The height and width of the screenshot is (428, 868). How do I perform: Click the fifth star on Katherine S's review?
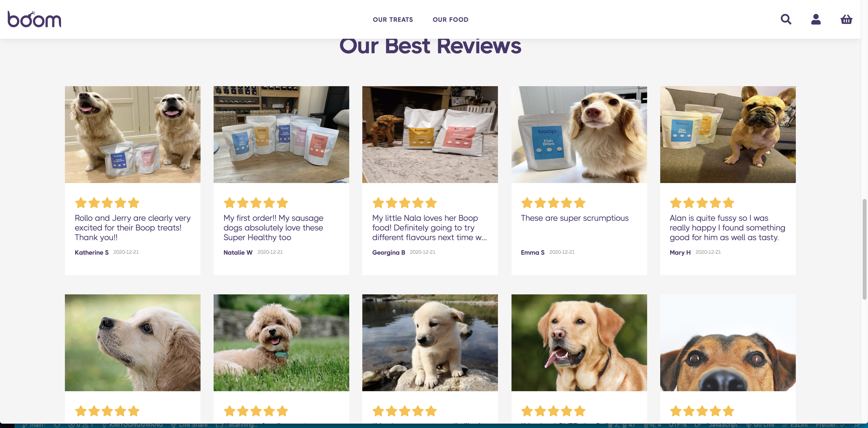[133, 203]
